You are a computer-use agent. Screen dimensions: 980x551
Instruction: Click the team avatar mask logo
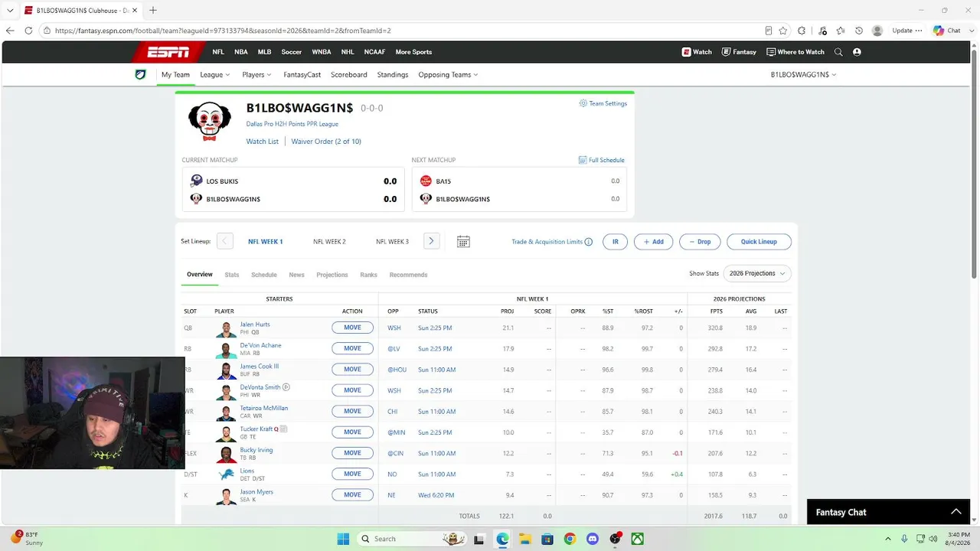[x=209, y=121]
